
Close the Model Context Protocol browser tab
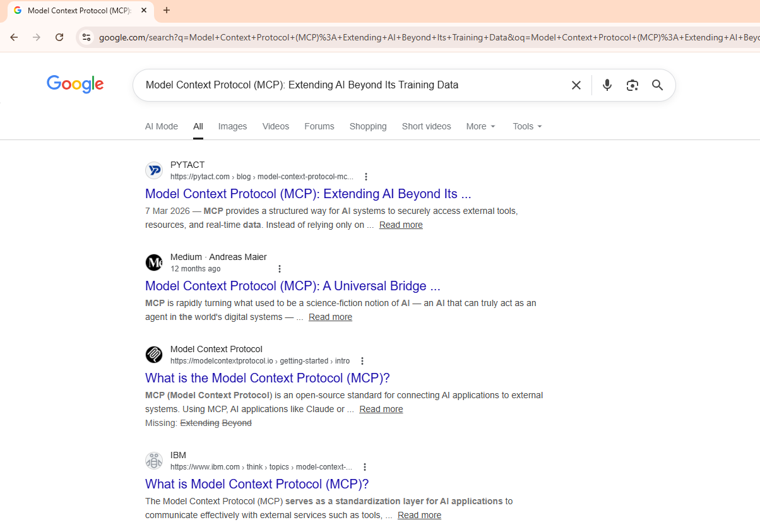click(x=144, y=11)
